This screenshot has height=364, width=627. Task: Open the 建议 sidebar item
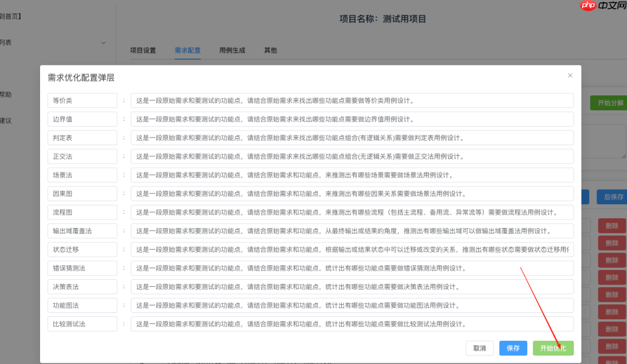click(6, 120)
